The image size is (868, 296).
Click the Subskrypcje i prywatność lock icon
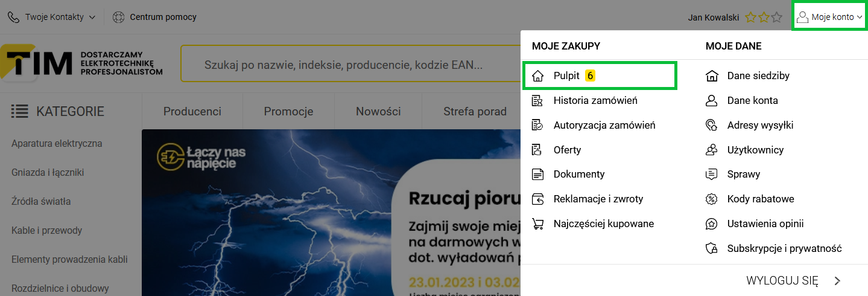(712, 248)
